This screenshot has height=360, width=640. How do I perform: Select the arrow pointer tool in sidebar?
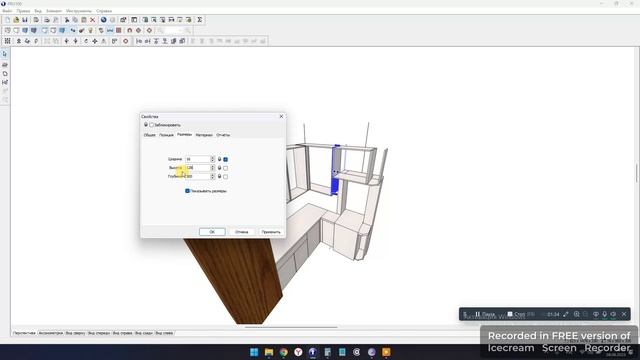(5, 54)
